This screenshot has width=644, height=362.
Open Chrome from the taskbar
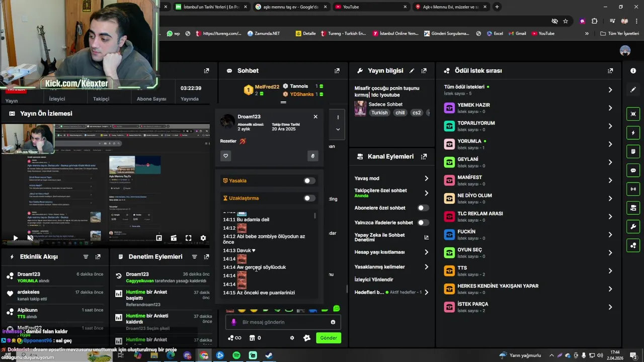coord(204,355)
